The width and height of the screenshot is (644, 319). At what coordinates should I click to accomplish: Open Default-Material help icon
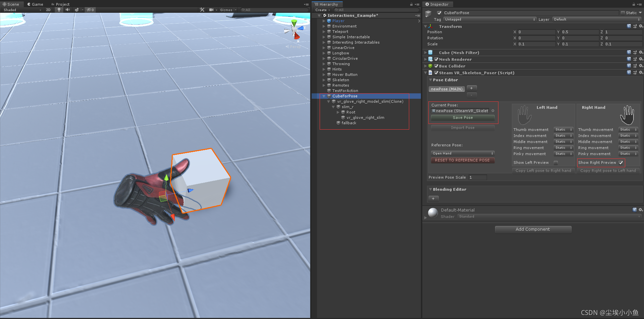(x=635, y=210)
